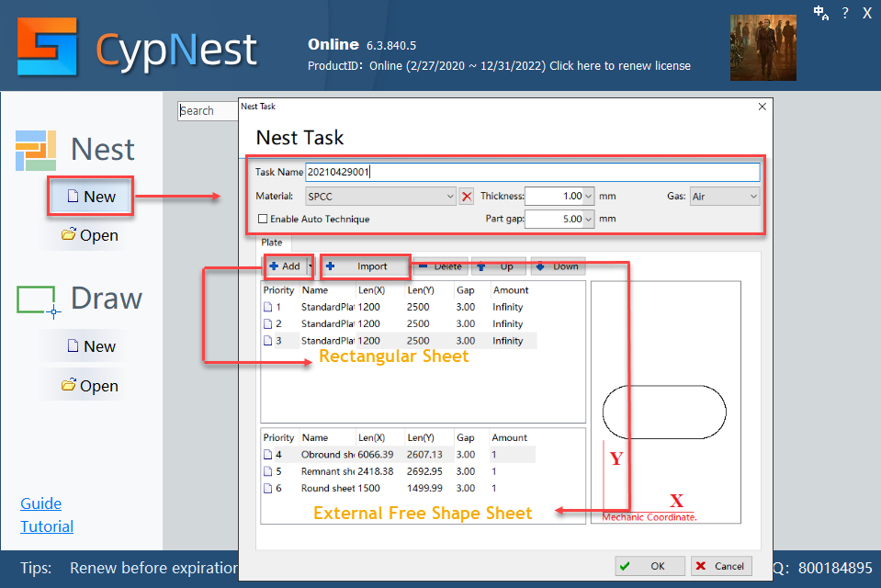Viewport: 881px width, 588px height.
Task: Click the user avatar picture
Action: point(763,48)
